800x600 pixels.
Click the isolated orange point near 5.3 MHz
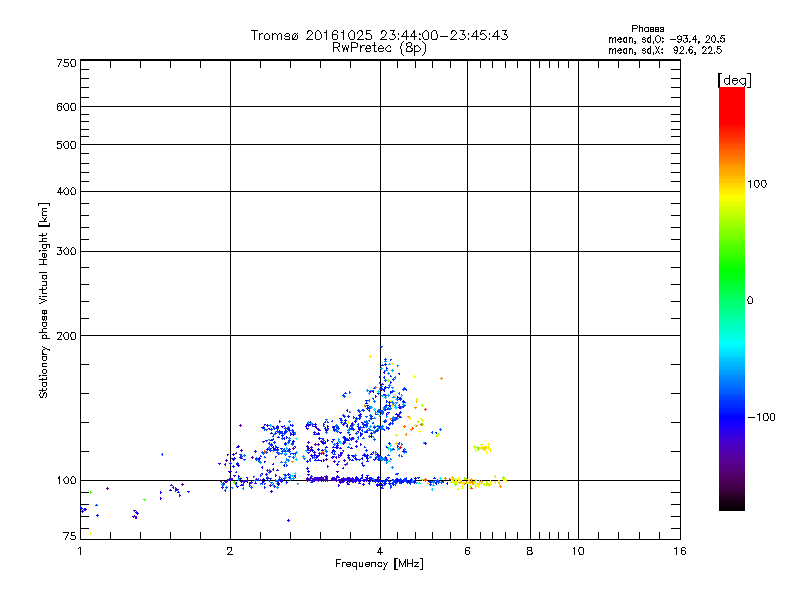(441, 379)
